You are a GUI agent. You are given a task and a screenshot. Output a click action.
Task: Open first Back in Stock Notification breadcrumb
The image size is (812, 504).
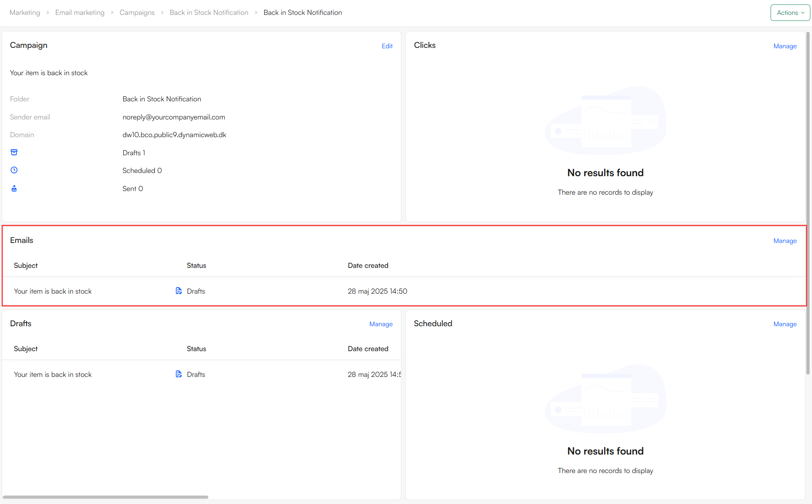209,12
